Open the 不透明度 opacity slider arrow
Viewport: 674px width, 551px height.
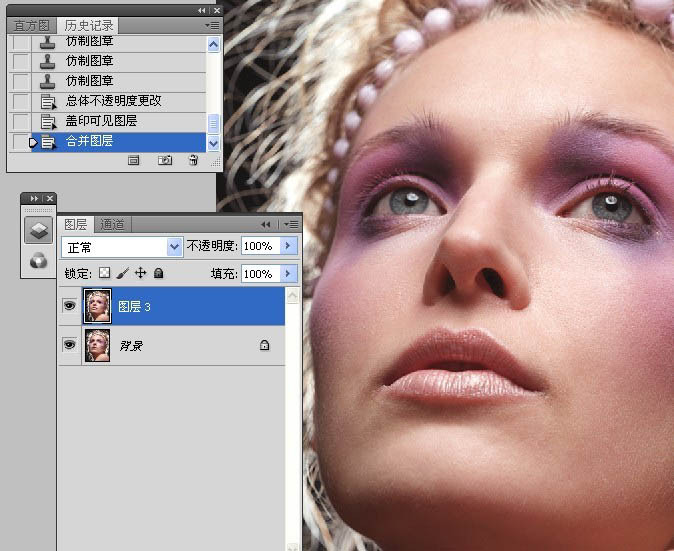tap(290, 246)
